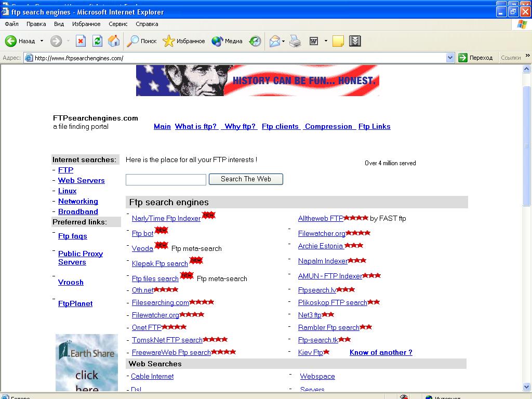Click the scrollbar down arrow
This screenshot has width=532, height=399.
click(527, 387)
